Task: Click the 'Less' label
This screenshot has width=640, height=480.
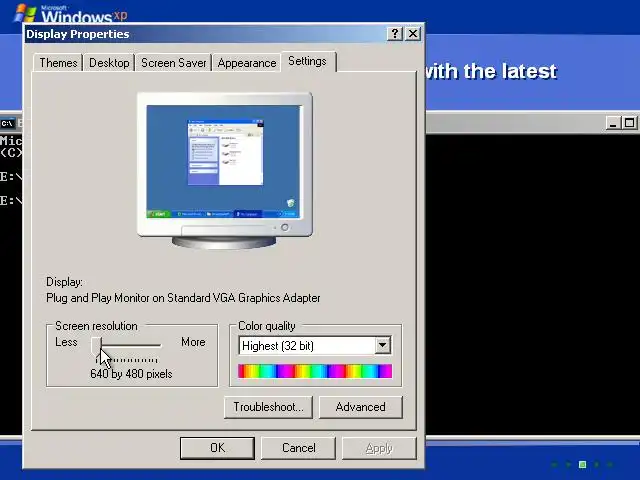Action: point(66,342)
